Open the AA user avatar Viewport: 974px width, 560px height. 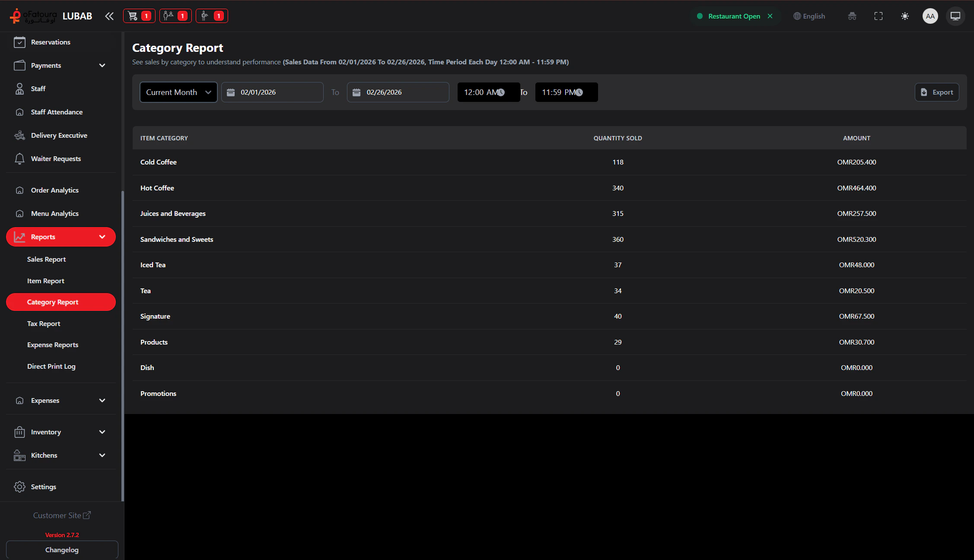[x=930, y=16]
